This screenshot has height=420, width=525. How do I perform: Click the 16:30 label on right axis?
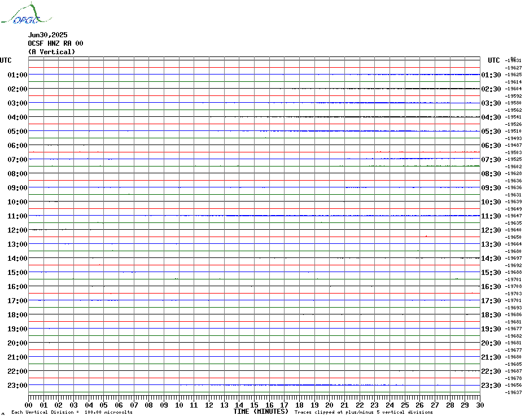491,287
